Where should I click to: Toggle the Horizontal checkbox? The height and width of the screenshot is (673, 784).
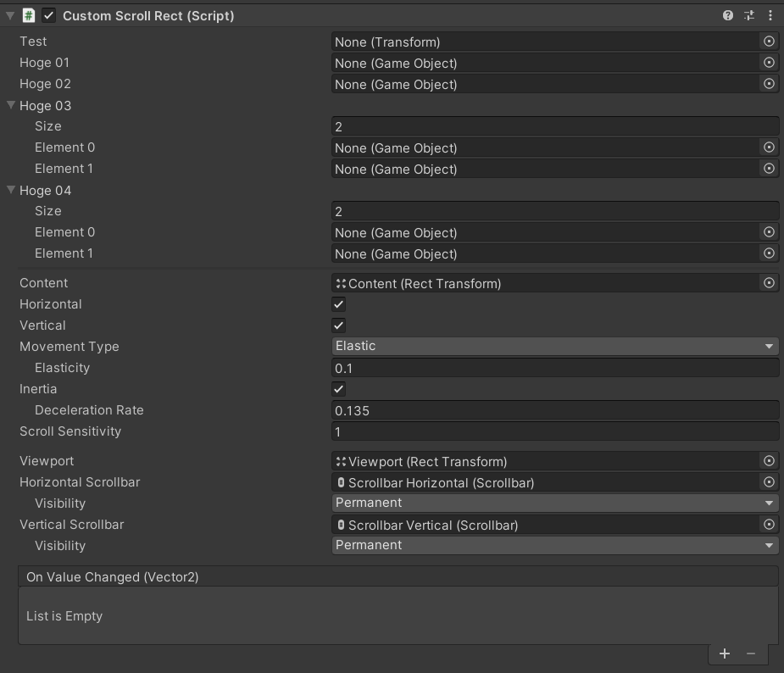pyautogui.click(x=338, y=304)
